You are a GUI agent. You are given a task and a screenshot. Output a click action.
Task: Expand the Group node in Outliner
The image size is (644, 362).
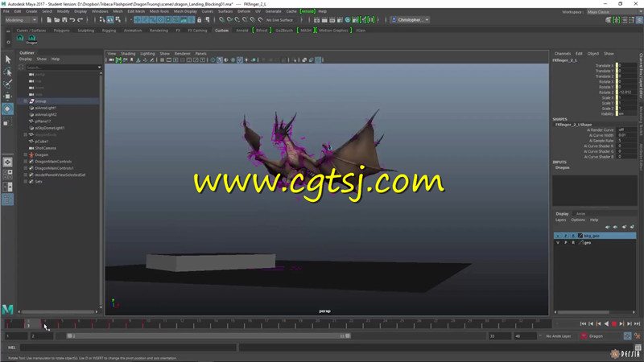26,101
